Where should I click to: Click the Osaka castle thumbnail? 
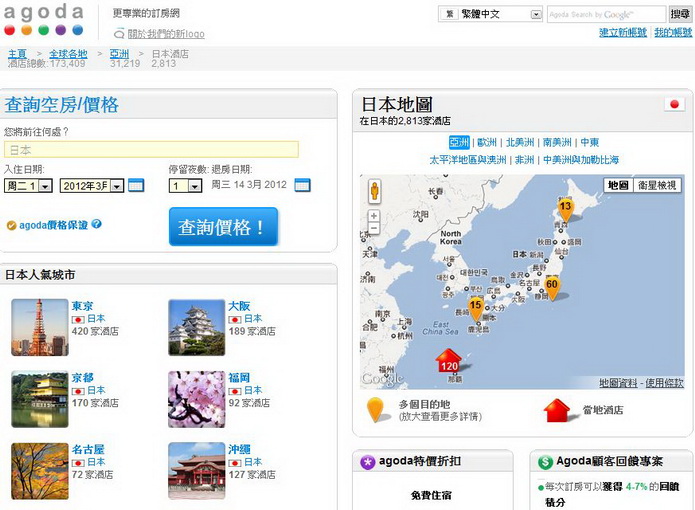point(196,327)
